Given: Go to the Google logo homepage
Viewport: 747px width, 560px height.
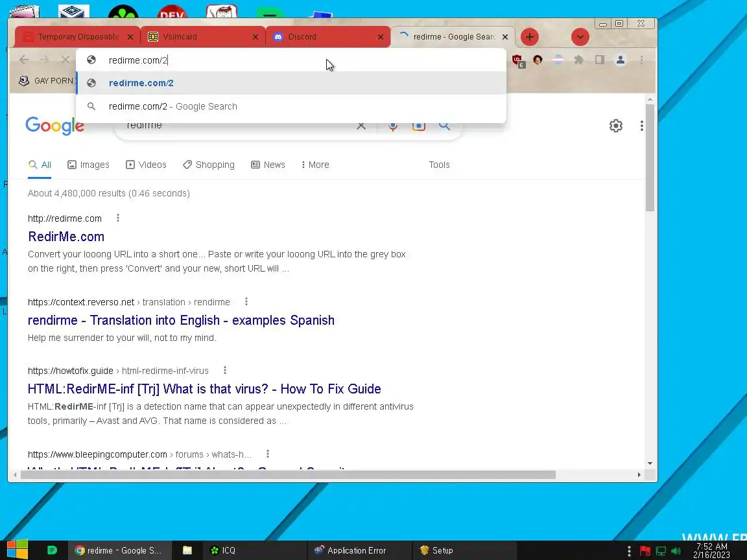Looking at the screenshot, I should 54,126.
